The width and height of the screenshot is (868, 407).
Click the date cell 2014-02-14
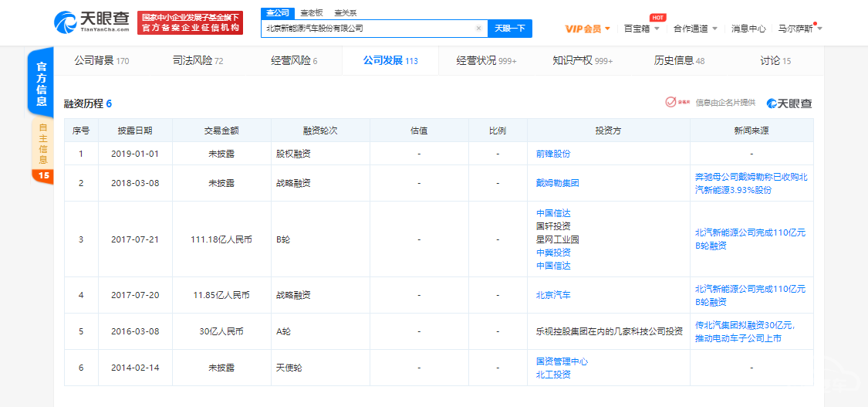pos(136,368)
